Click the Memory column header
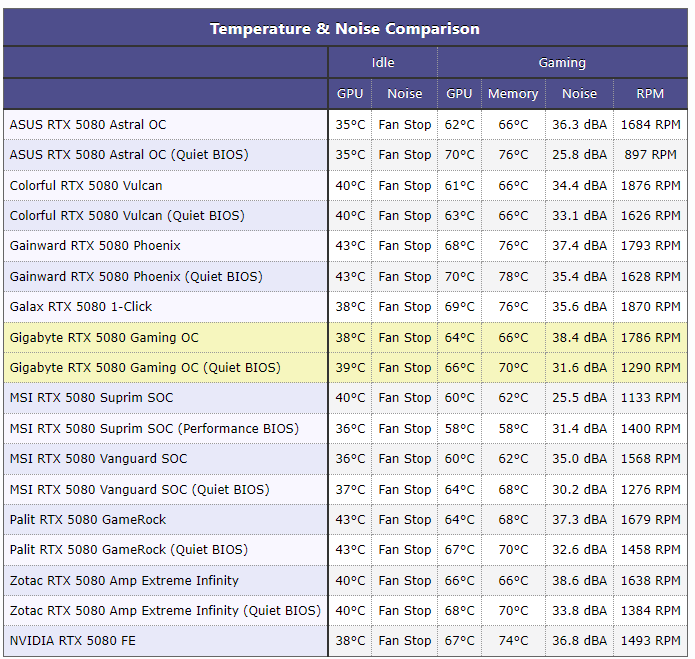The width and height of the screenshot is (695, 659). pyautogui.click(x=513, y=94)
